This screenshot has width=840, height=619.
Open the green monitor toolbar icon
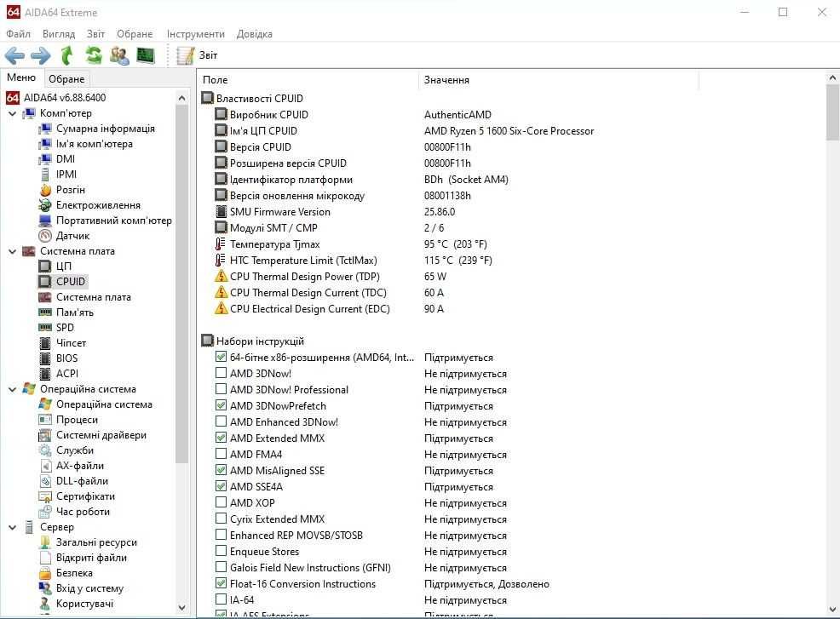tap(145, 55)
